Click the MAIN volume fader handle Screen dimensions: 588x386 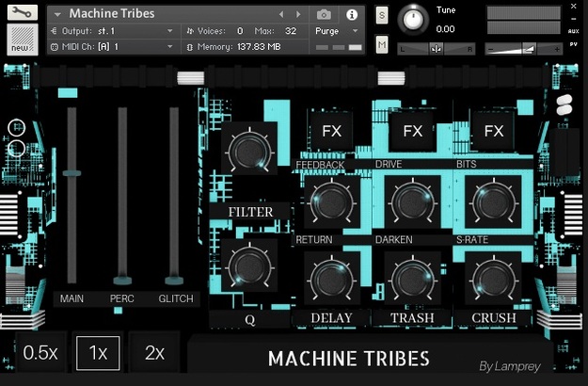point(72,173)
